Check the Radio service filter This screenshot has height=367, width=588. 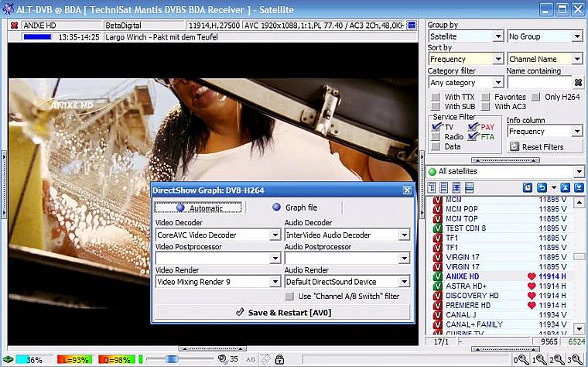click(x=436, y=136)
